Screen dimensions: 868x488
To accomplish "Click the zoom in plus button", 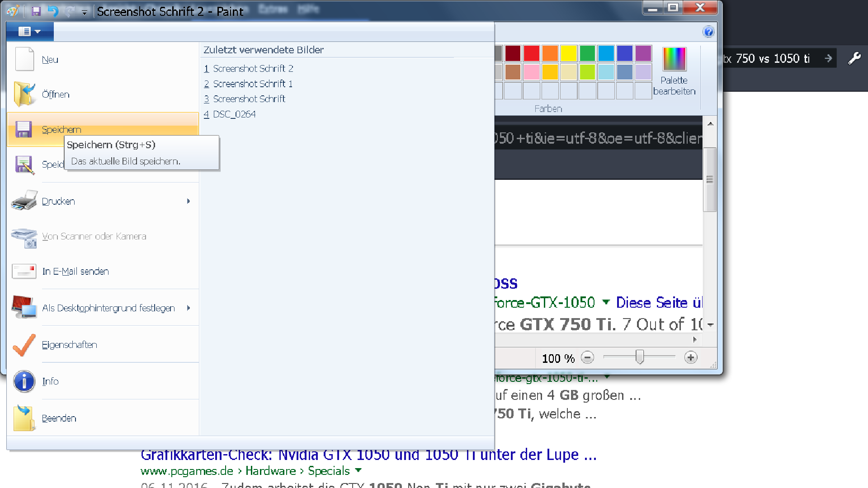I will [x=690, y=358].
